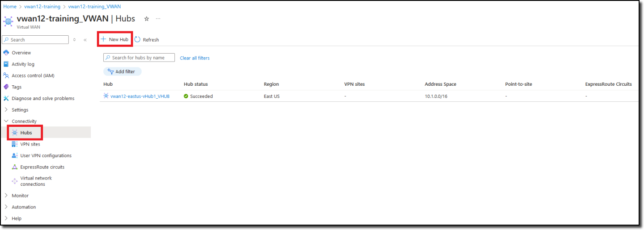Click the Hubs icon in Connectivity
Image resolution: width=644 pixels, height=230 pixels.
15,133
